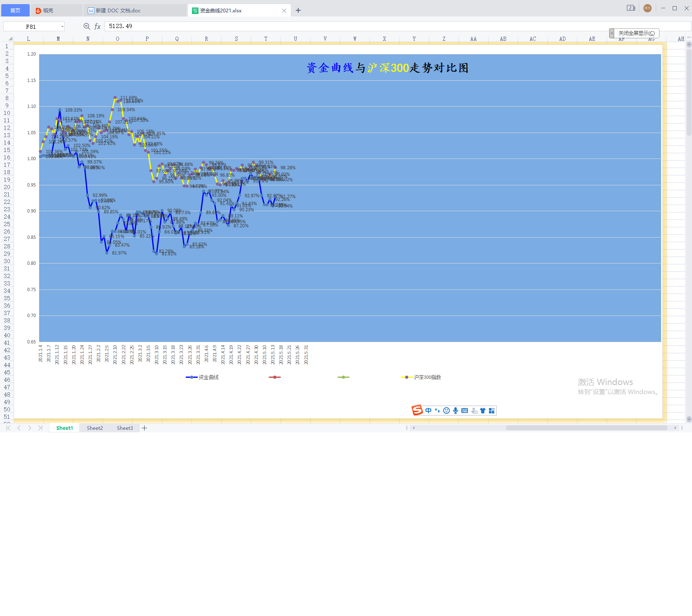Open the window count icon showing 2

point(630,8)
